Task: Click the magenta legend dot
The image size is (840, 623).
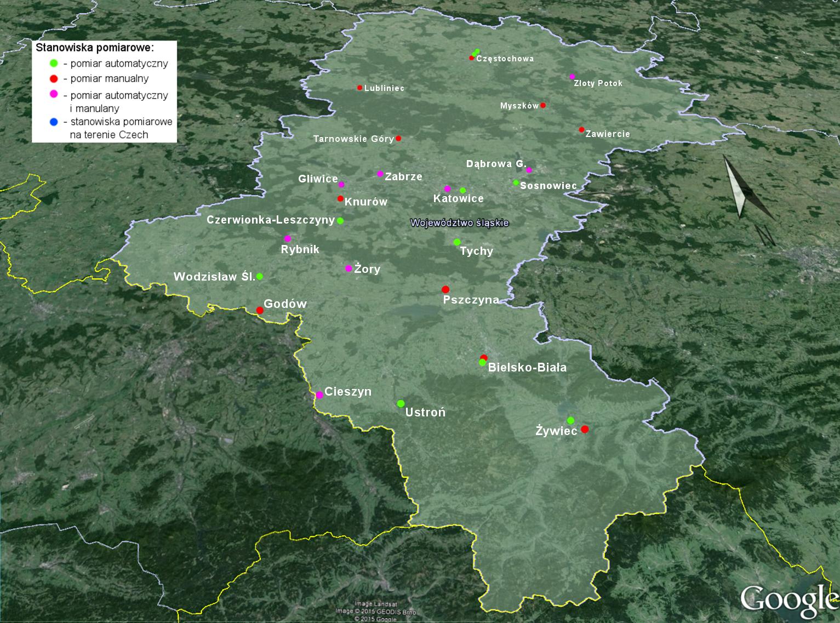Action: click(x=54, y=94)
